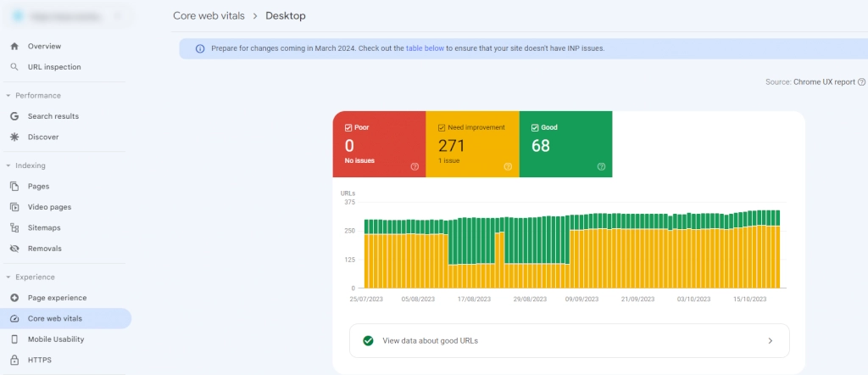The height and width of the screenshot is (375, 868).
Task: Click the Sitemaps tree icon
Action: pos(15,227)
